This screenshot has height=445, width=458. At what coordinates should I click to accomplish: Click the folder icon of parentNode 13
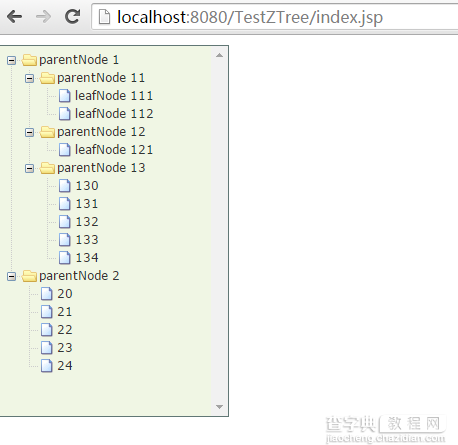point(47,168)
